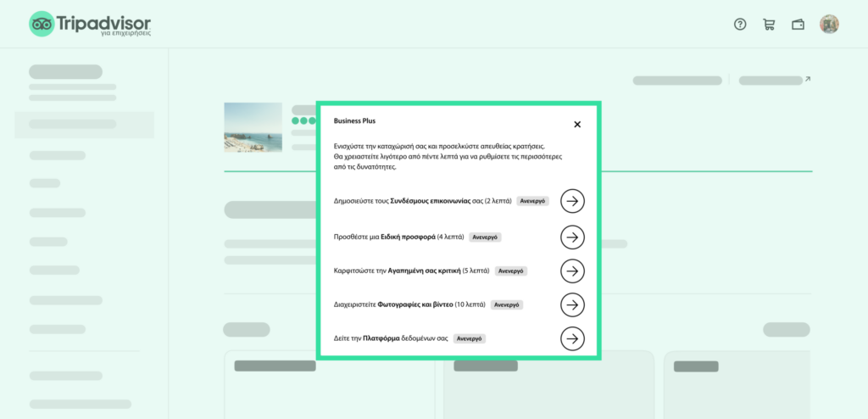Click the Business Plus dialog title
This screenshot has height=419, width=868.
point(354,120)
